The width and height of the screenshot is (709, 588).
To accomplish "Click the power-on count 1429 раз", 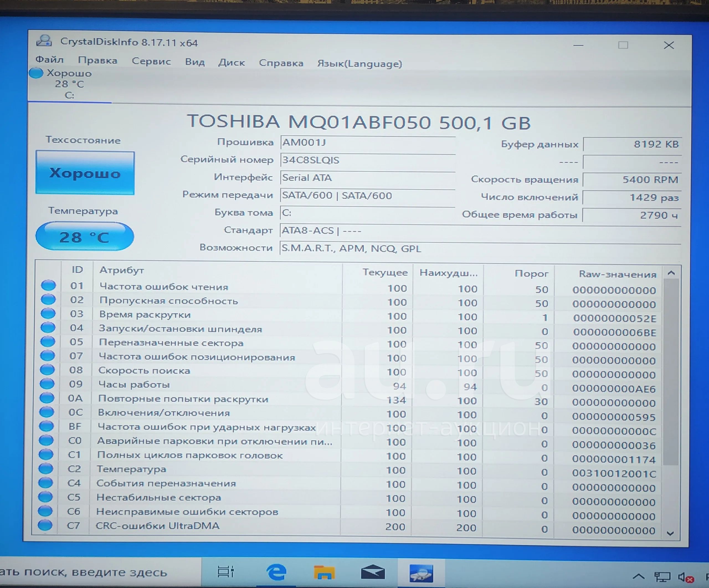I will pos(632,198).
